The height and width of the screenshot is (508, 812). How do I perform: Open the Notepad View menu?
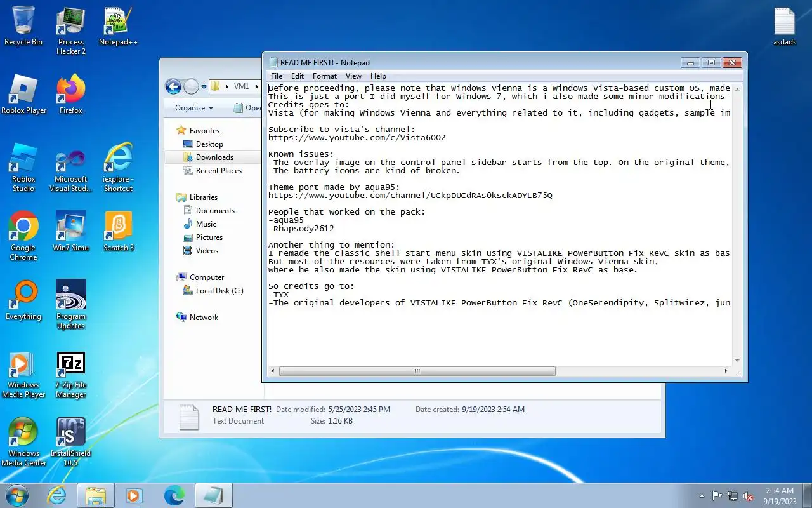click(x=353, y=76)
